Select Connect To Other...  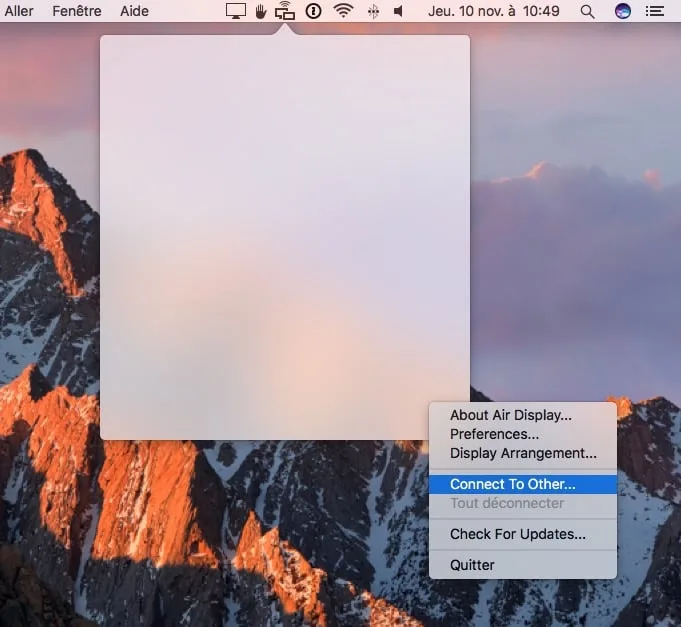[x=523, y=484]
